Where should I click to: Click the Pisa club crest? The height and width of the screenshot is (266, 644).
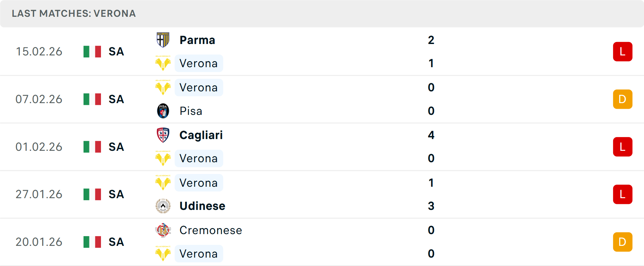coord(163,111)
